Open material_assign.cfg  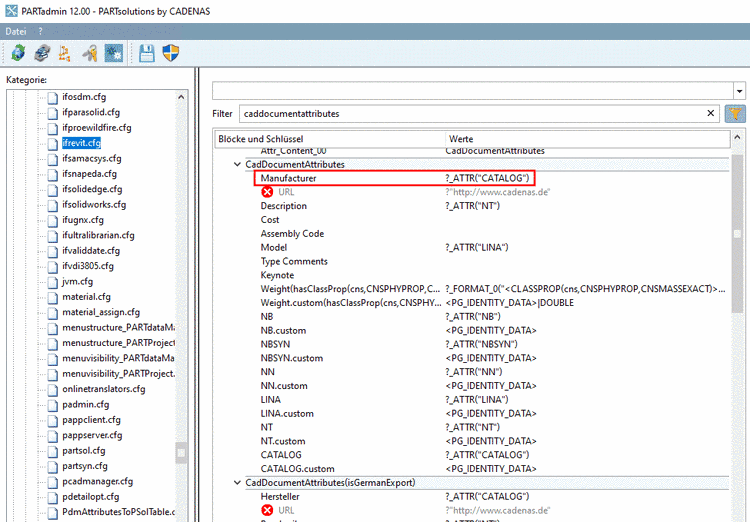point(101,312)
